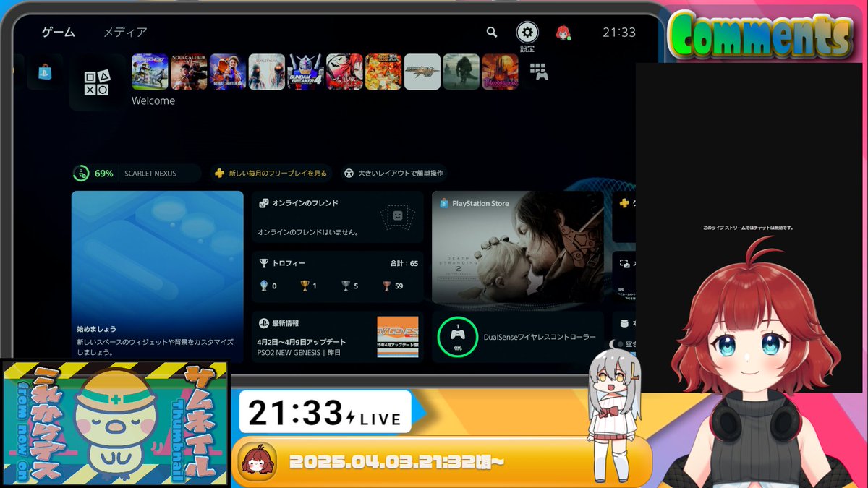Open the PlayStation Store bag icon
The image size is (868, 488).
pos(44,72)
